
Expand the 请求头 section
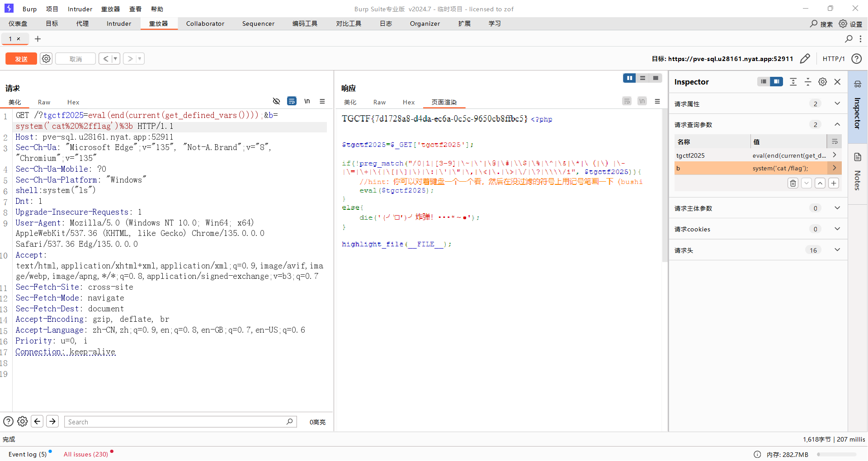[837, 249]
